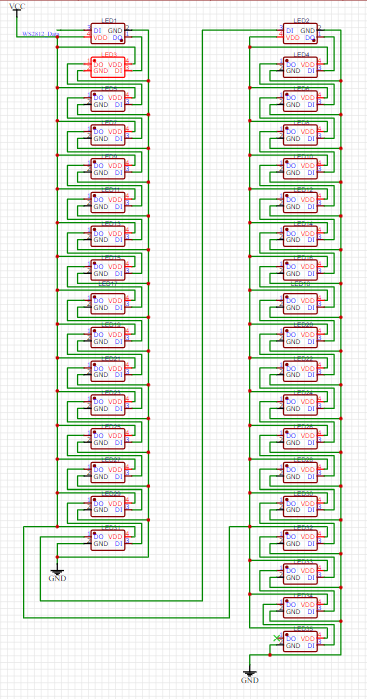Viewport: 367px width, 699px height.
Task: Click the DI pin label of LED1
Action: click(x=97, y=30)
